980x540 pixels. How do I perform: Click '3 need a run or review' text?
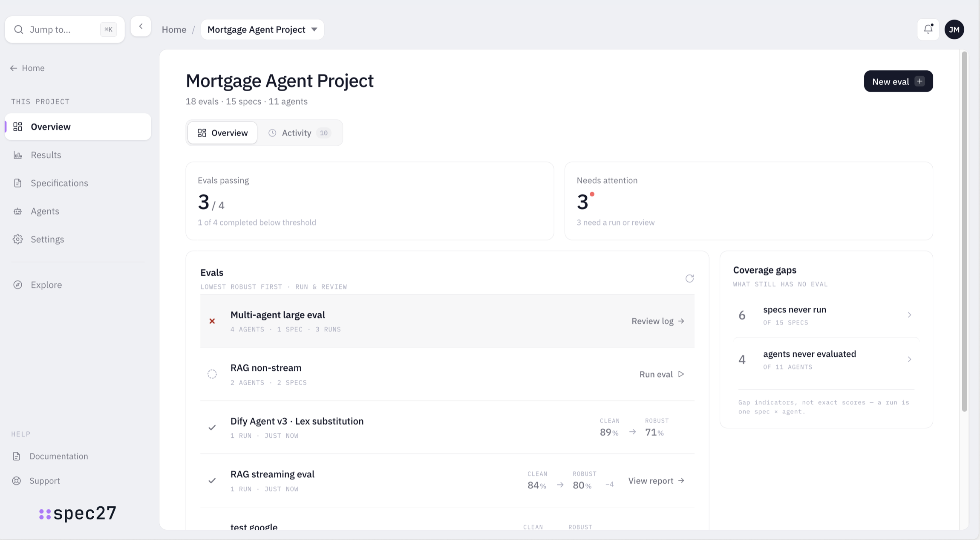[x=616, y=222]
